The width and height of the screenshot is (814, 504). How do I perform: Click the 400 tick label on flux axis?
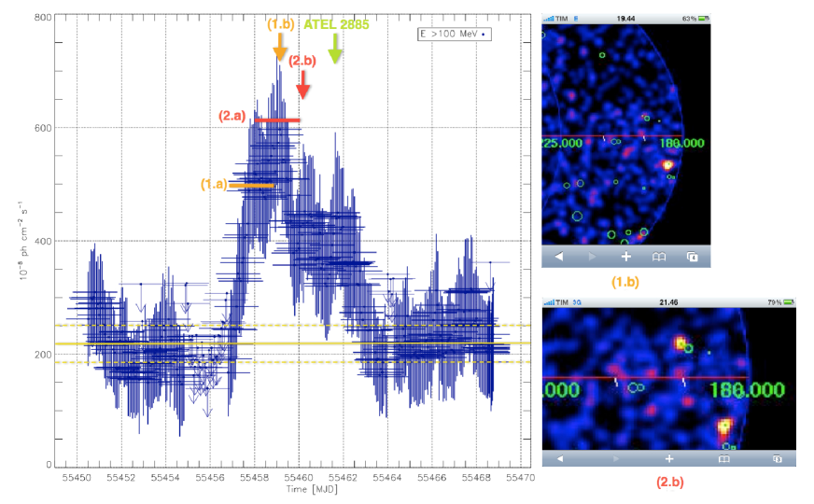(43, 241)
